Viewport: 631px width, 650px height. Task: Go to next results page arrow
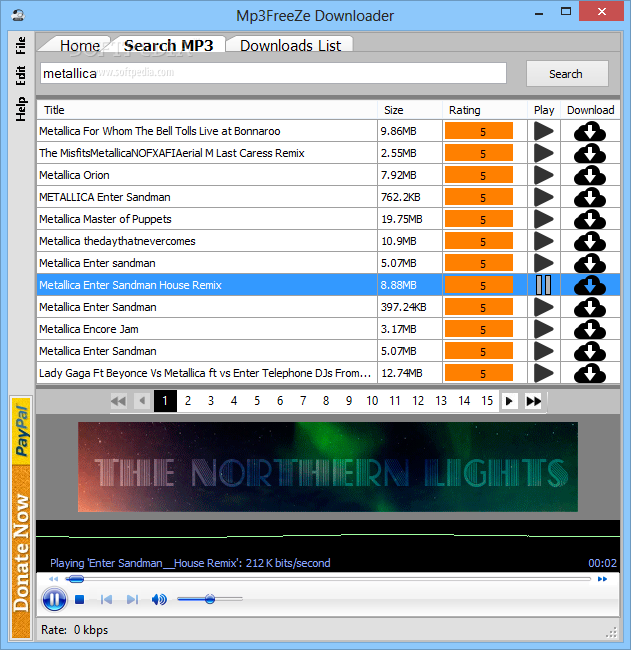point(509,401)
